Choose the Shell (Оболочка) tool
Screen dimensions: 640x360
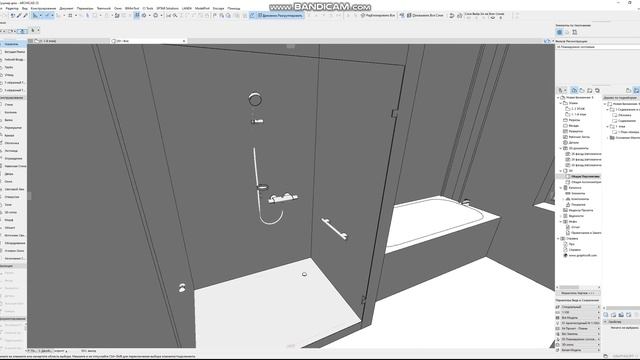13,143
